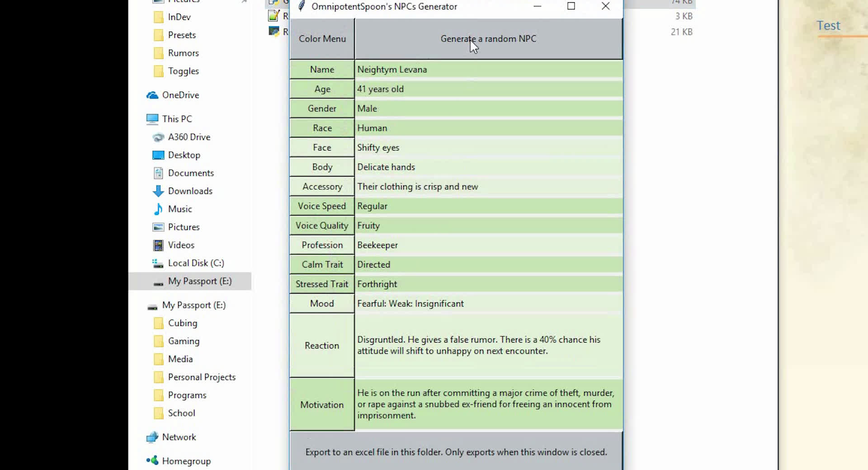Open the School folder

pos(175,413)
